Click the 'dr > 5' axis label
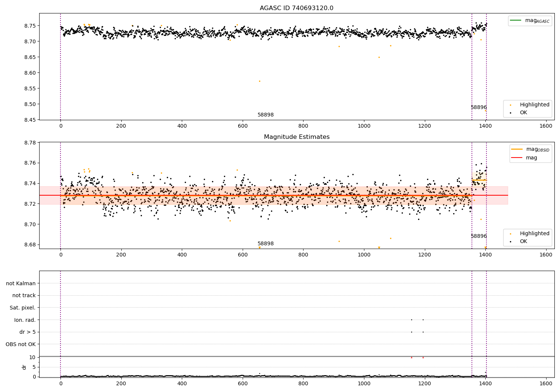The height and width of the screenshot is (392, 560). pyautogui.click(x=28, y=332)
